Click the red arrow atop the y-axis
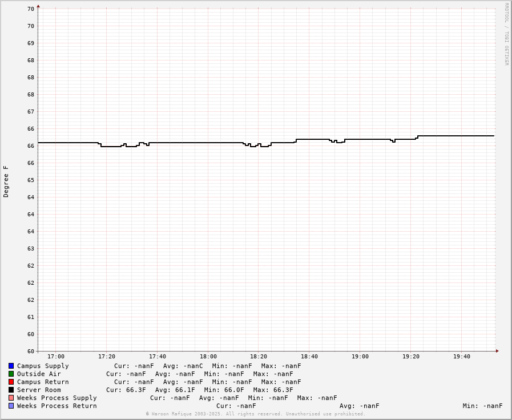The width and height of the screenshot is (512, 420). [x=38, y=6]
